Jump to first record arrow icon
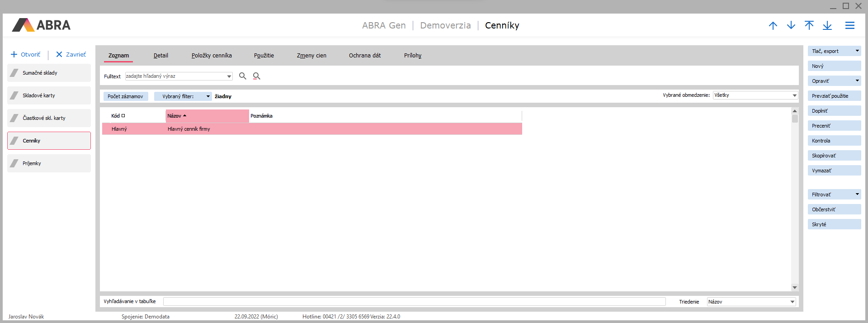Viewport: 868px width, 323px height. 809,26
